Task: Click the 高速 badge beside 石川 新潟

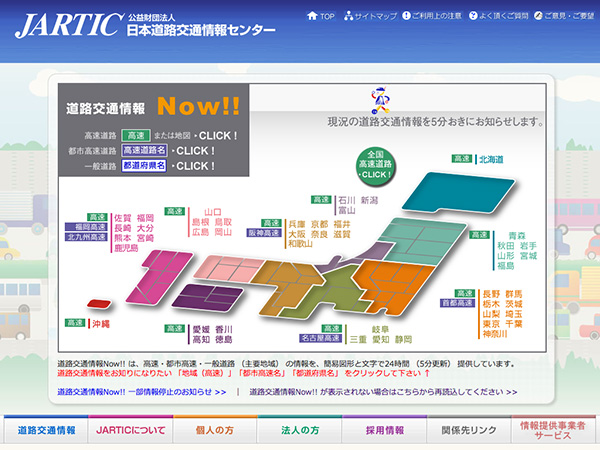Action: tap(321, 200)
